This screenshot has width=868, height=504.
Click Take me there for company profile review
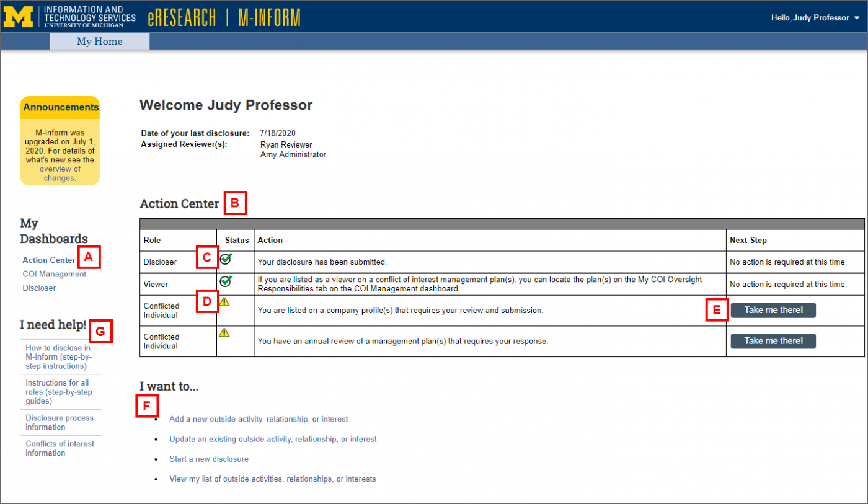point(773,310)
